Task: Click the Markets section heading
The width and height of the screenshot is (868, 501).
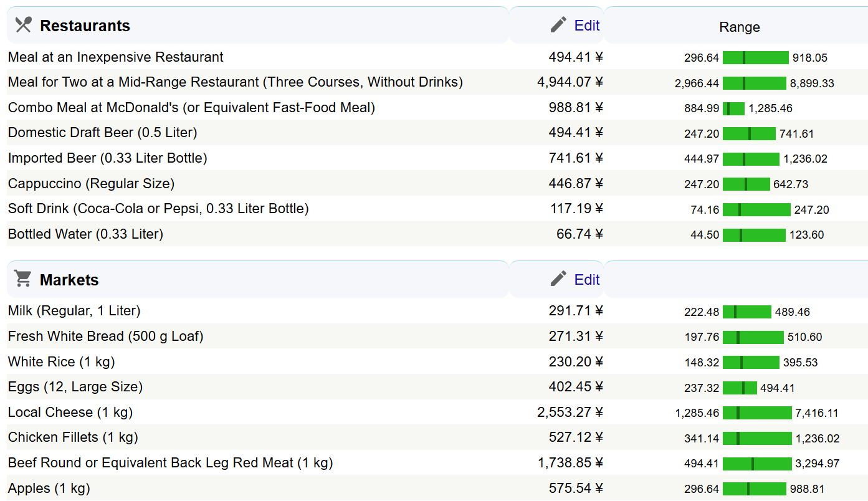Action: pos(69,280)
